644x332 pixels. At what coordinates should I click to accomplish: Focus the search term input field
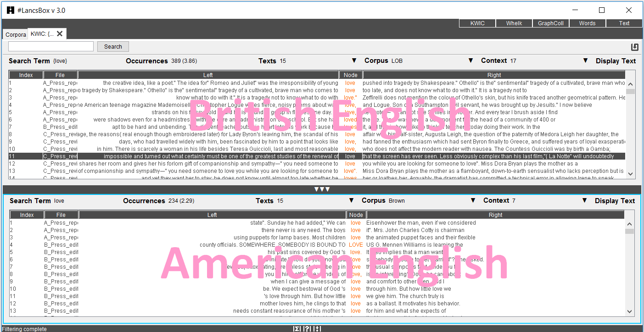tap(51, 46)
